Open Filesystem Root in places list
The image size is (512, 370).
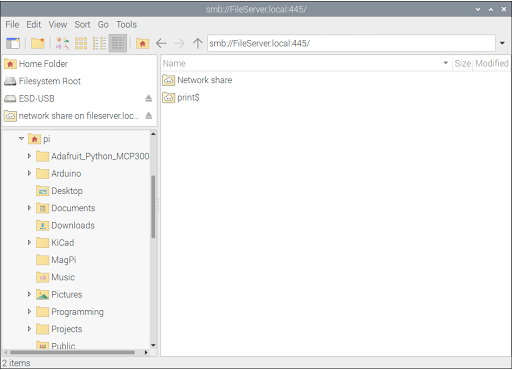pyautogui.click(x=79, y=81)
